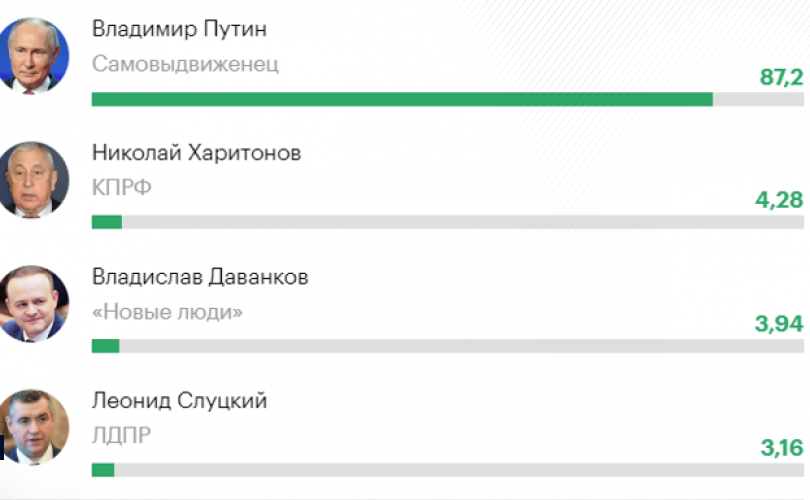Viewport: 810px width, 500px height.
Task: Click the «Новые люди» party label
Action: coord(167,312)
